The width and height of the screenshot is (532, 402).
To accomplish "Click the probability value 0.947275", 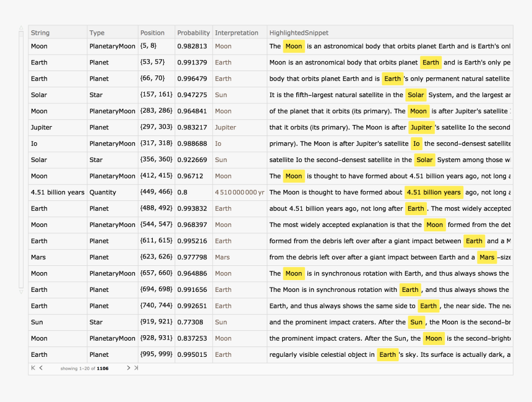I will (x=192, y=95).
